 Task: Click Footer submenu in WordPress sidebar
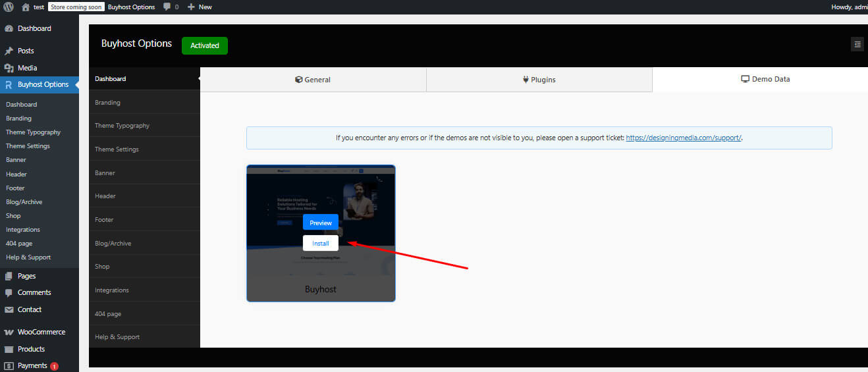15,188
